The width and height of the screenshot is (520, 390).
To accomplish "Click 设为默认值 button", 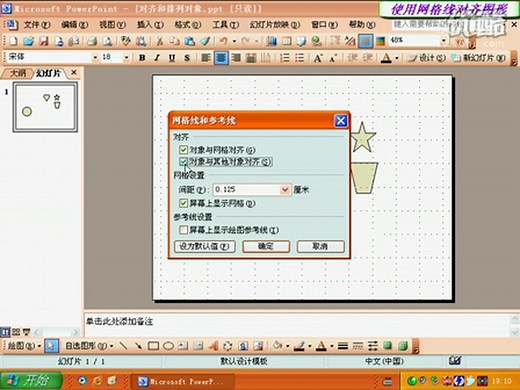I will tap(205, 246).
